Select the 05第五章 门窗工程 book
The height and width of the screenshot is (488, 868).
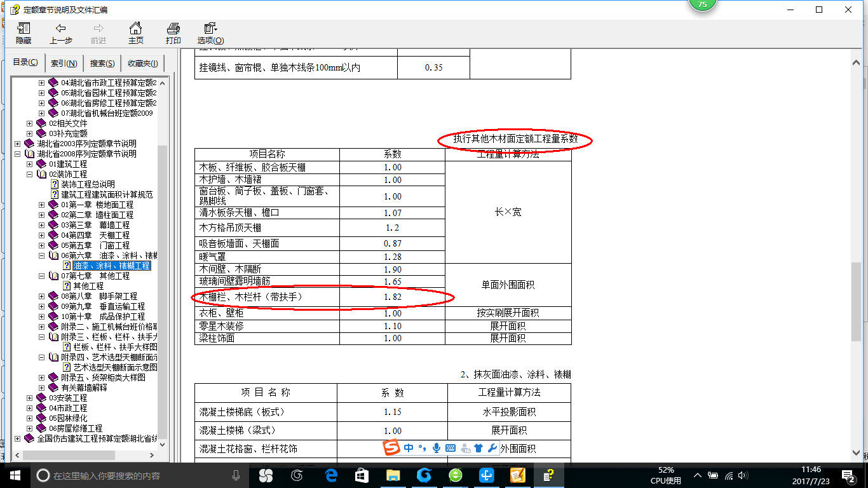tap(95, 245)
